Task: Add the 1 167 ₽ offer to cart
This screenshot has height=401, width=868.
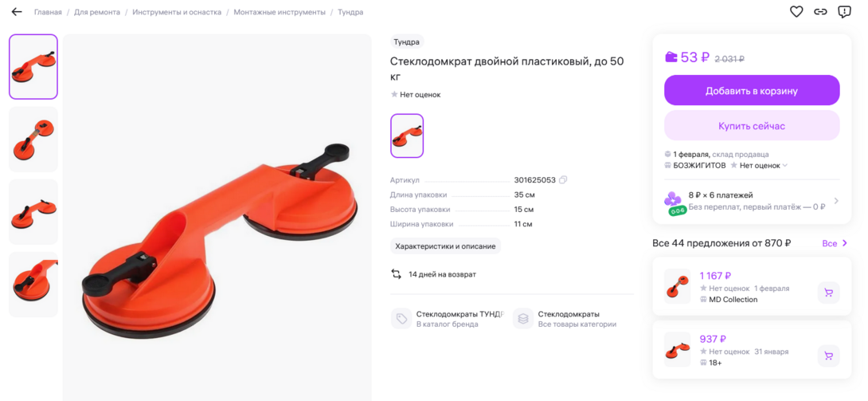Action: click(x=829, y=293)
